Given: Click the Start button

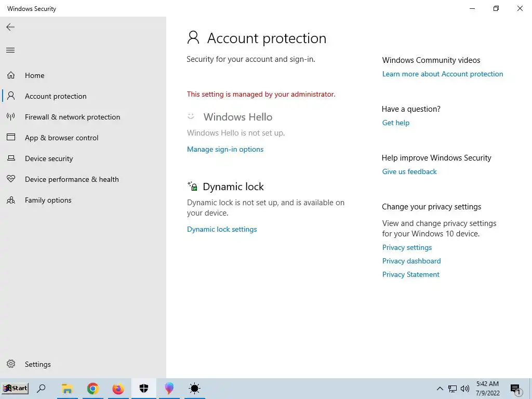Looking at the screenshot, I should (15, 388).
